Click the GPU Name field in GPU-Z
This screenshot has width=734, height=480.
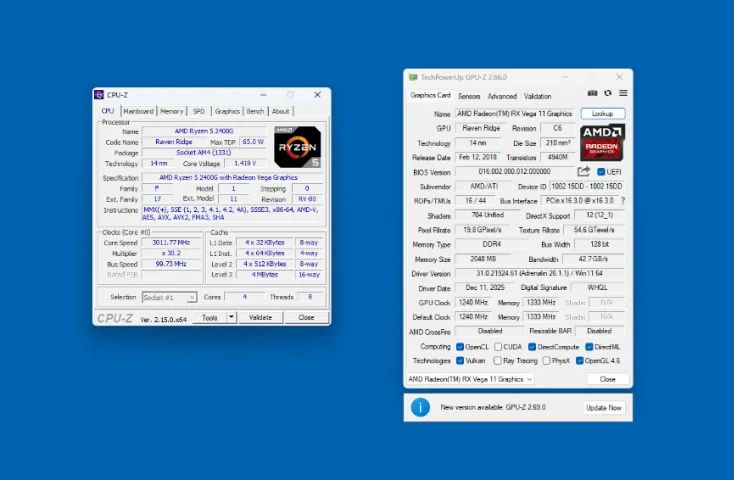514,113
